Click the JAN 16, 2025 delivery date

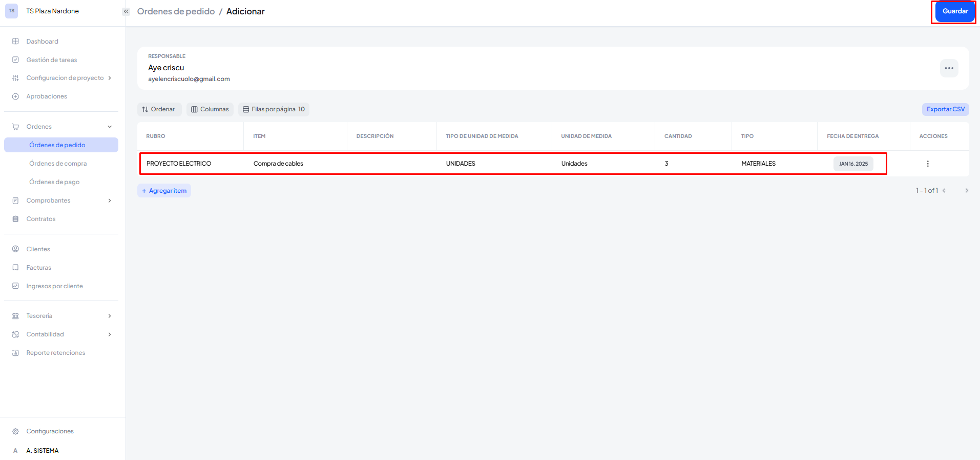pos(853,164)
